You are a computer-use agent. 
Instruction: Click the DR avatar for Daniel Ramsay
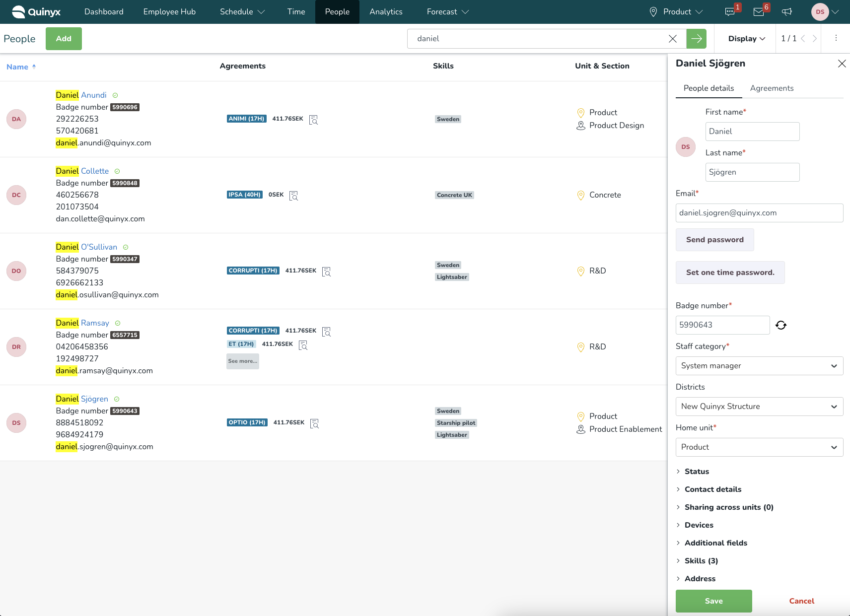point(16,347)
